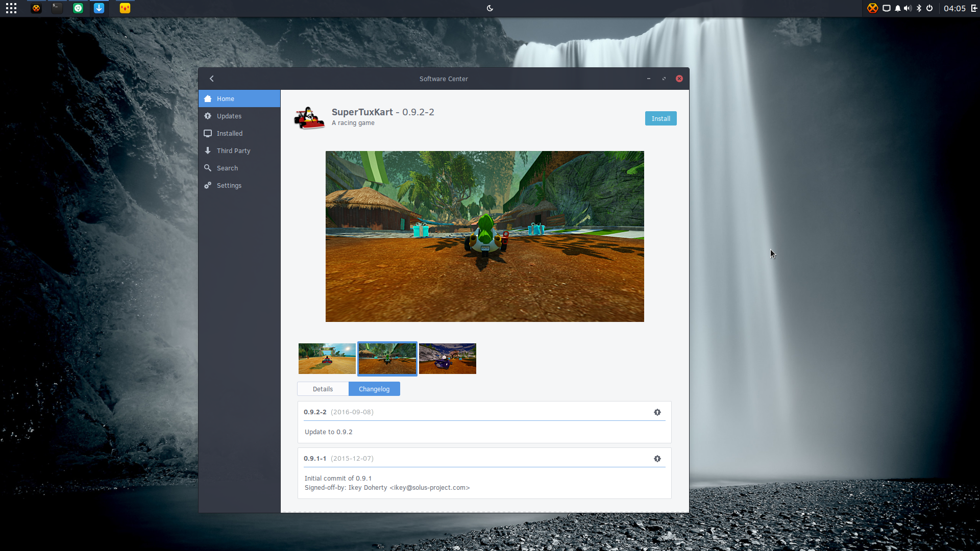
Task: Click the (2015-12-07) release date
Action: tap(352, 458)
